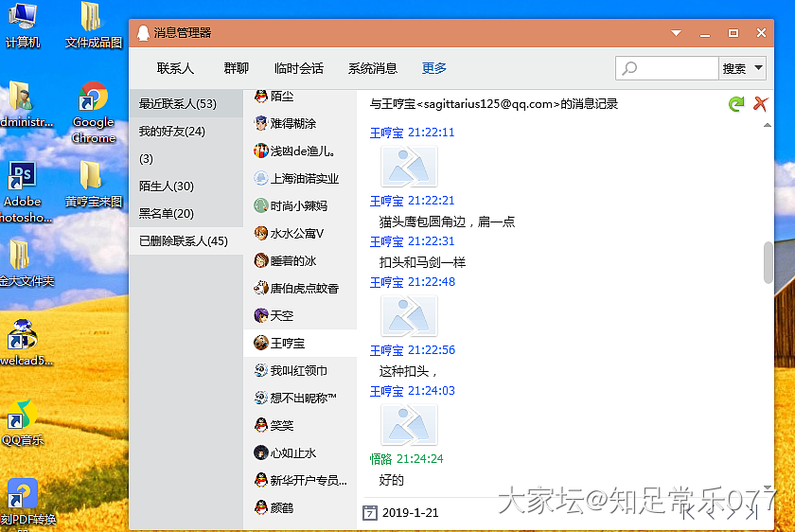Select contact 唐伯虎点蚊香 in the list
Screen dimensions: 795x532
(304, 288)
